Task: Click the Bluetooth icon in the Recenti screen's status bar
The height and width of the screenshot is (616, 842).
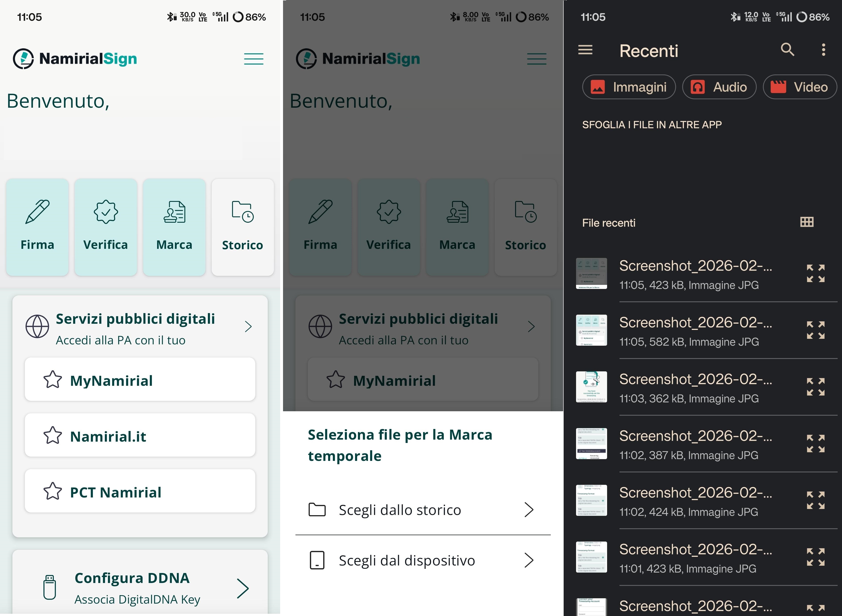Action: [x=735, y=17]
